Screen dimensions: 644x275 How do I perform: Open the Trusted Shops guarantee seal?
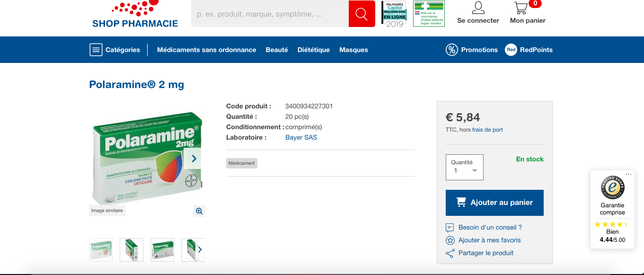[x=613, y=188]
